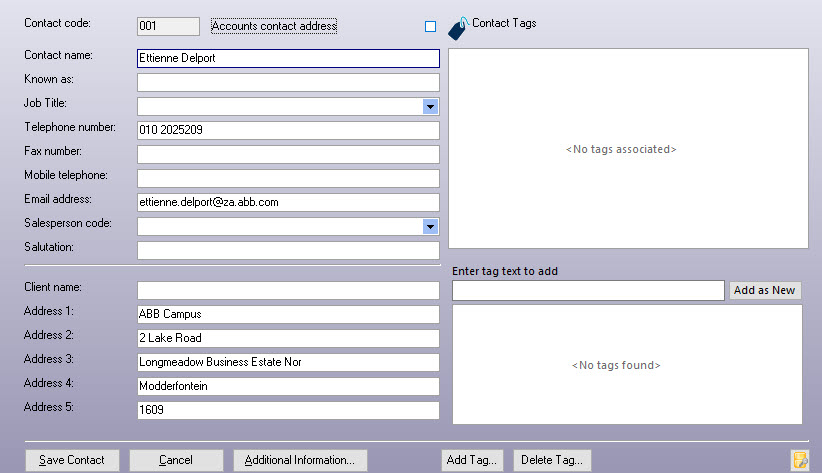Viewport: 822px width, 473px height.
Task: Click the Enter tag text input box
Action: [x=588, y=291]
